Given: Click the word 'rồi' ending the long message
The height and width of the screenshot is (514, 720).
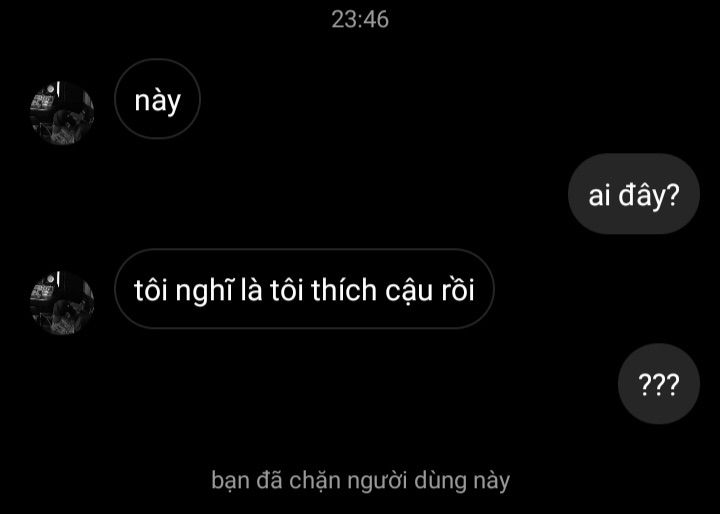Looking at the screenshot, I should 457,290.
